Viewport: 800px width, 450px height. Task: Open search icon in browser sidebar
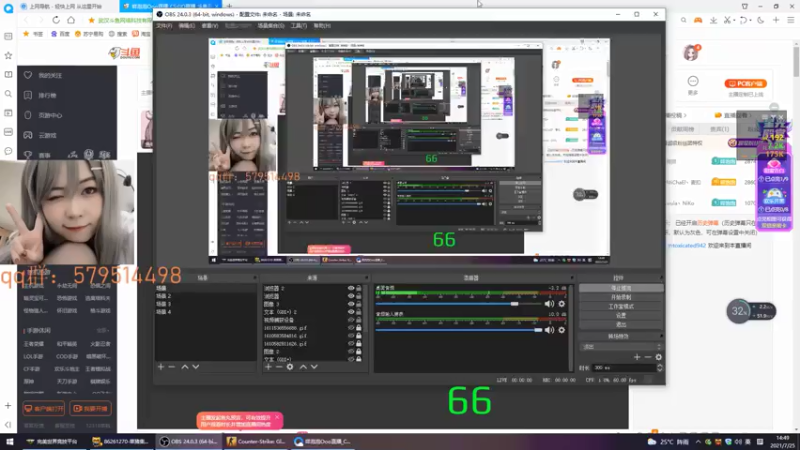[8, 94]
